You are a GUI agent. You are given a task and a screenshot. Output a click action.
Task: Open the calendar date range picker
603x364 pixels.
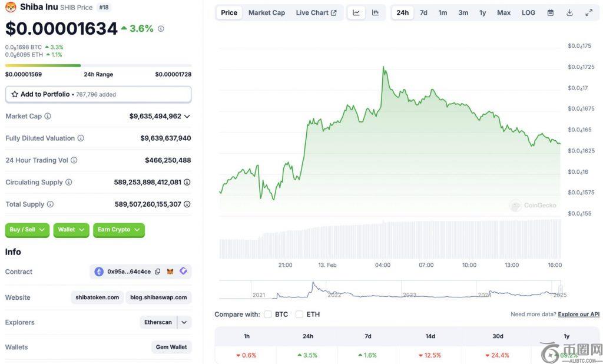click(x=550, y=12)
